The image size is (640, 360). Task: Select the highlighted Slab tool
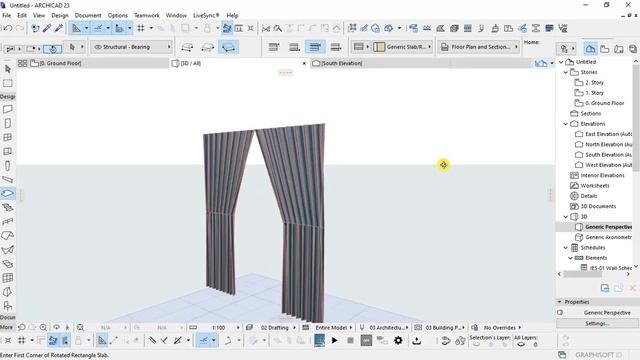click(x=8, y=193)
